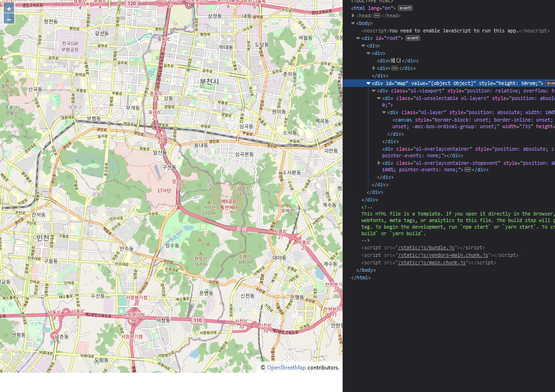
Task: Click the 도당동 label on the map
Action: 262,45
